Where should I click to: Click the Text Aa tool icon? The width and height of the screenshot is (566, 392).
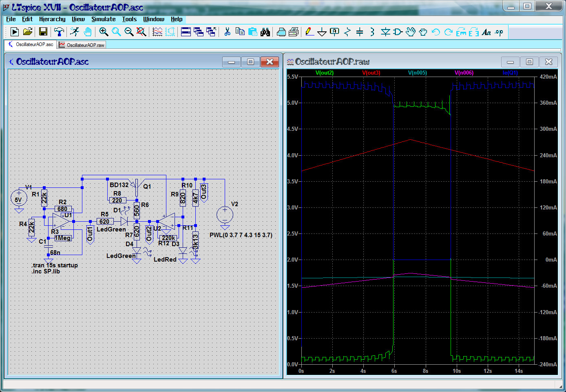[x=486, y=32]
